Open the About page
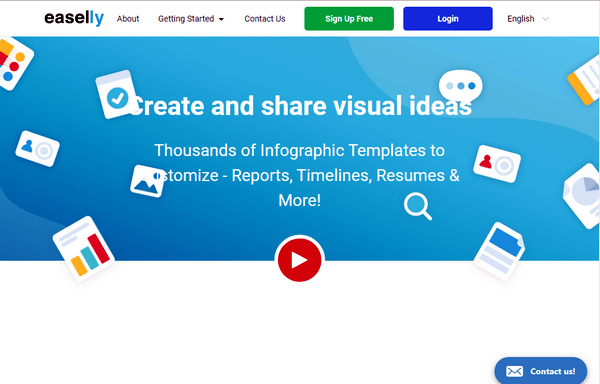600x384 pixels. [128, 19]
